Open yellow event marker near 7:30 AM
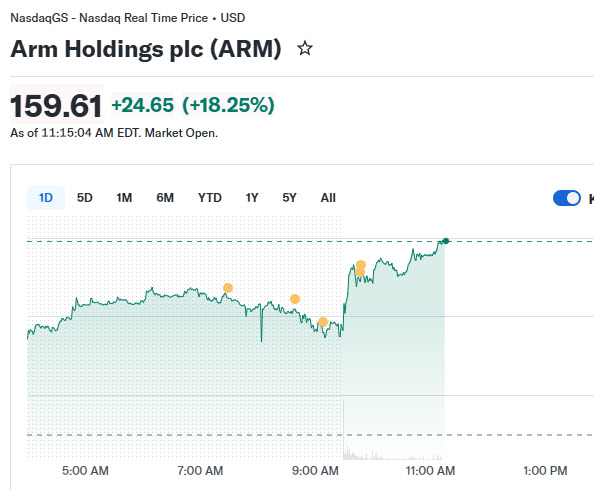Viewport: 594px width, 490px height. (228, 288)
